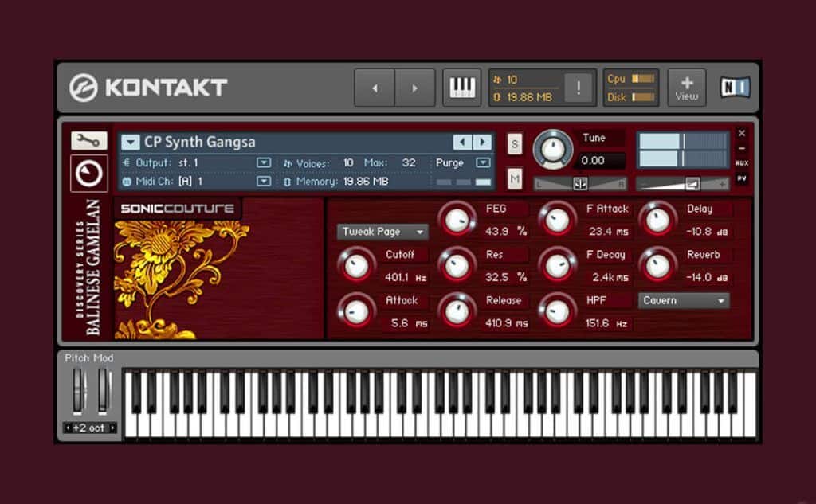Open the Tweak Page dropdown
816x504 pixels.
coord(382,232)
